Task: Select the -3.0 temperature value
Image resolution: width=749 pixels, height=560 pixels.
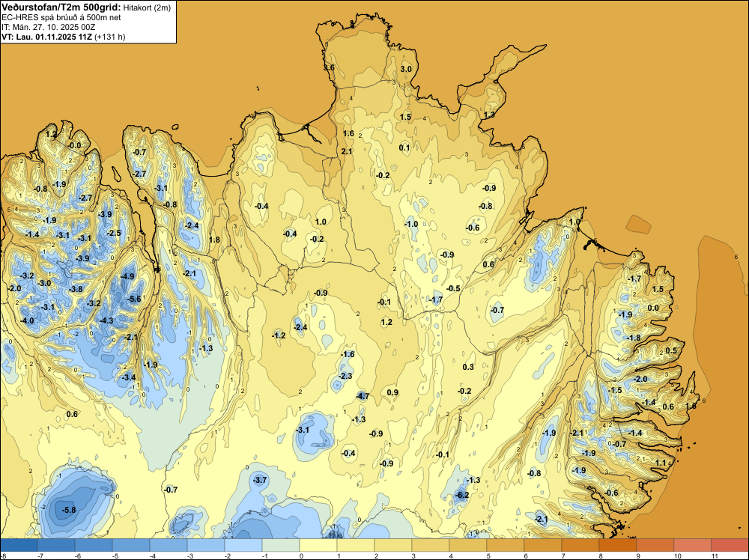Action: 44,283
